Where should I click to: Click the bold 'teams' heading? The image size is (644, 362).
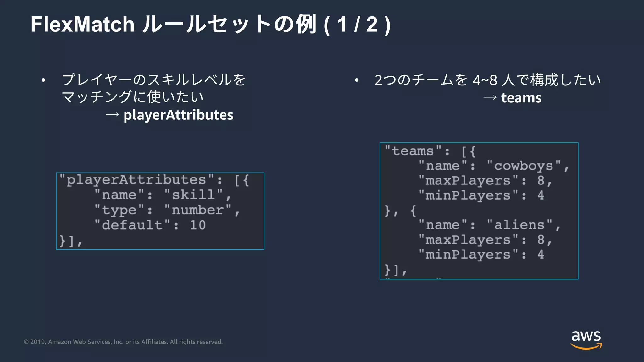pos(521,98)
